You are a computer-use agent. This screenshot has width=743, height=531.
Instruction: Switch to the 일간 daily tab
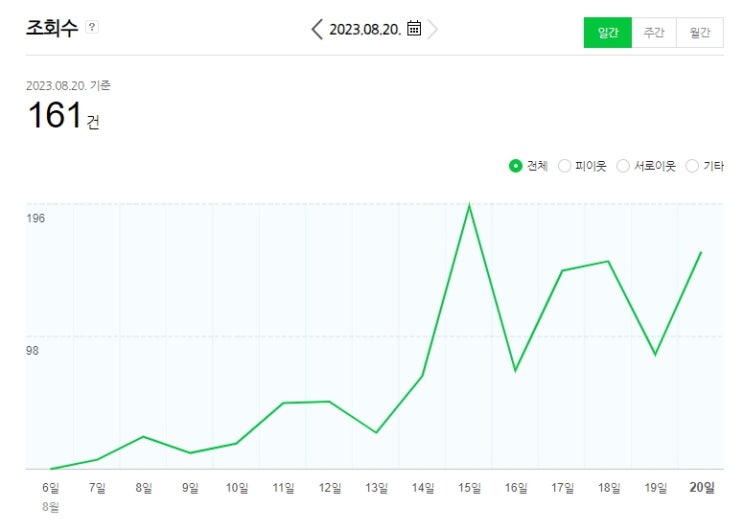point(607,33)
